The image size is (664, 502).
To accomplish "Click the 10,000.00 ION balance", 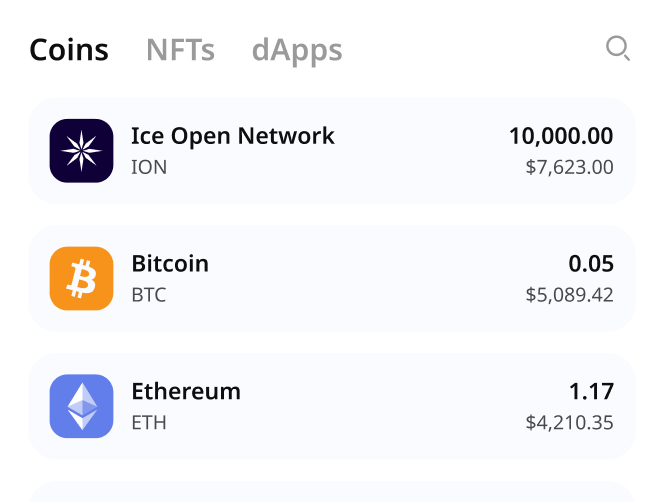I will pos(561,136).
